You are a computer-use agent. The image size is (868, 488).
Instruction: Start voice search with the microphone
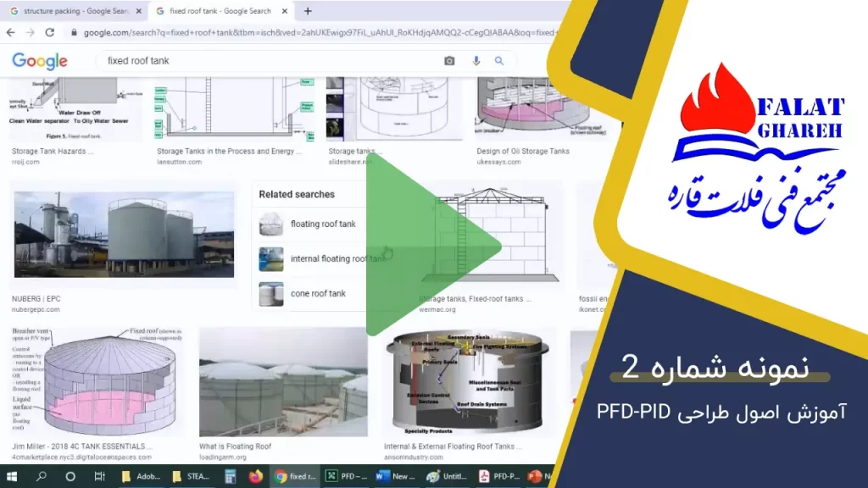point(476,61)
